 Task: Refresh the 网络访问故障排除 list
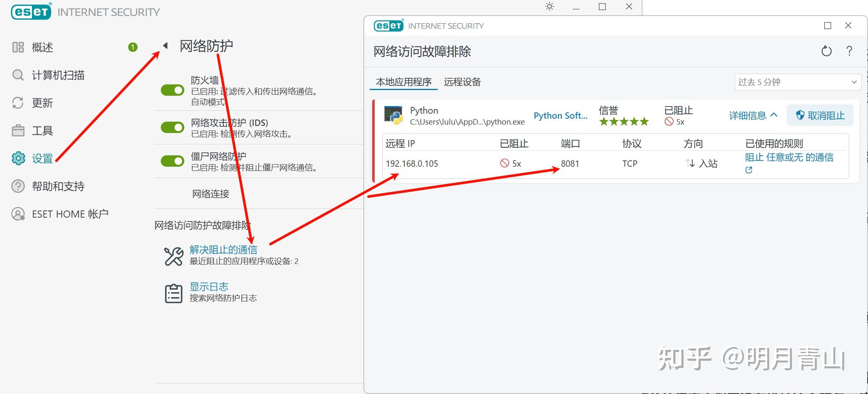[x=826, y=51]
